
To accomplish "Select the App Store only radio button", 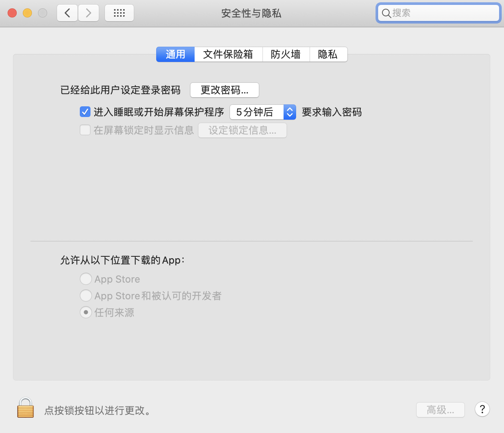I will tap(86, 279).
